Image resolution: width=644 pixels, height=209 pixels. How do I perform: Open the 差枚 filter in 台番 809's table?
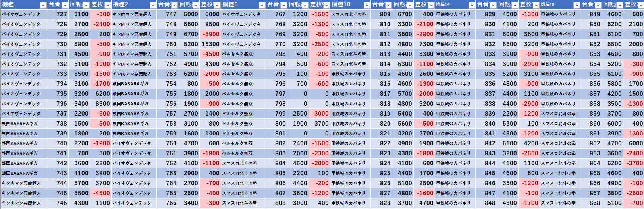pos(432,5)
